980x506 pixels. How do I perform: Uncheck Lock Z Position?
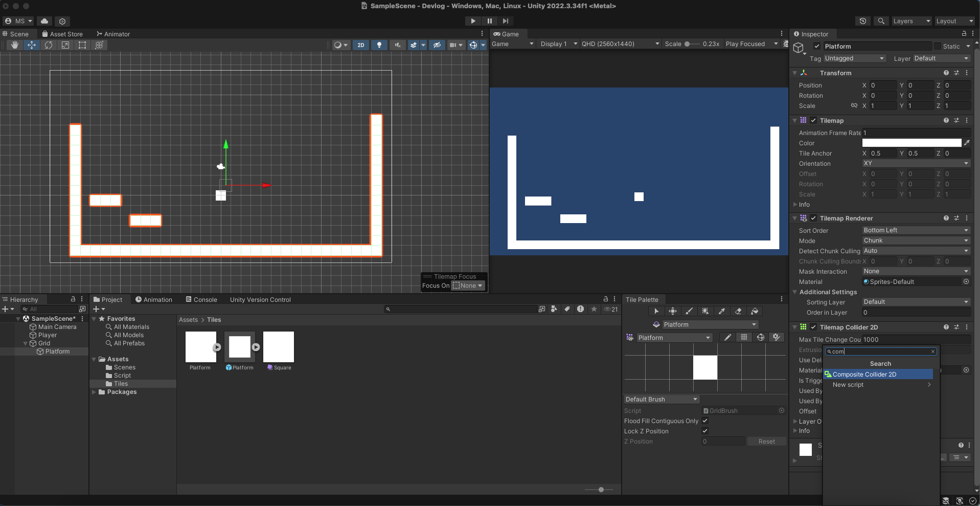click(705, 431)
